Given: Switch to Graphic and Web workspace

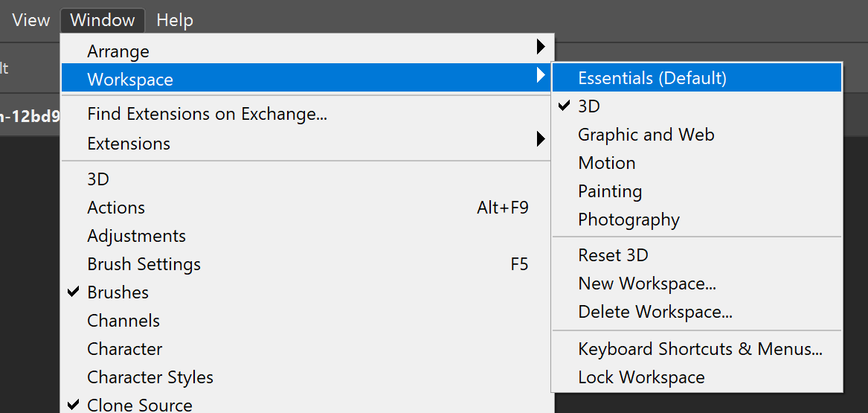Looking at the screenshot, I should [x=646, y=135].
